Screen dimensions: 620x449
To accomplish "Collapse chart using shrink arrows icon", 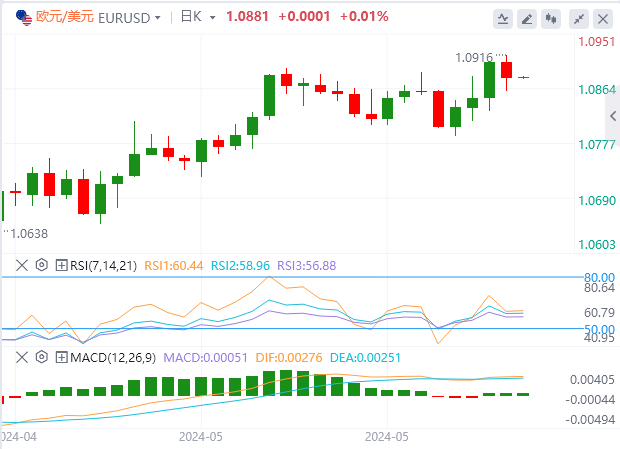I will point(579,19).
